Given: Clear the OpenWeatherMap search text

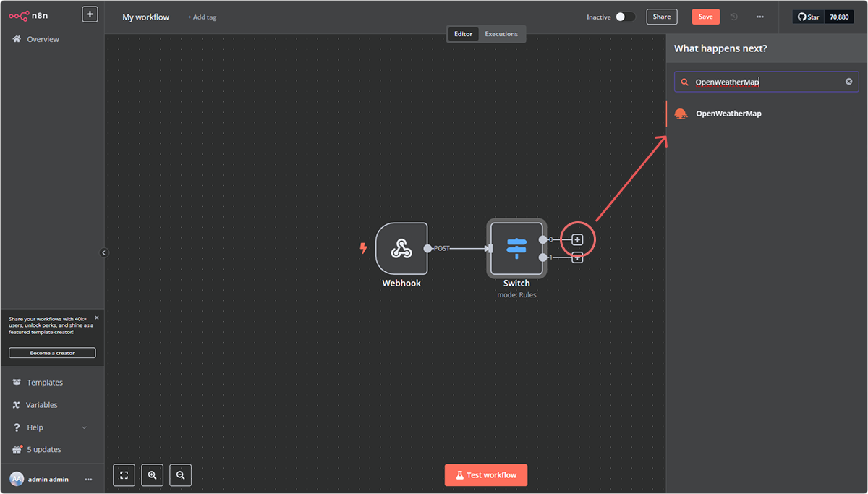Looking at the screenshot, I should coord(849,82).
